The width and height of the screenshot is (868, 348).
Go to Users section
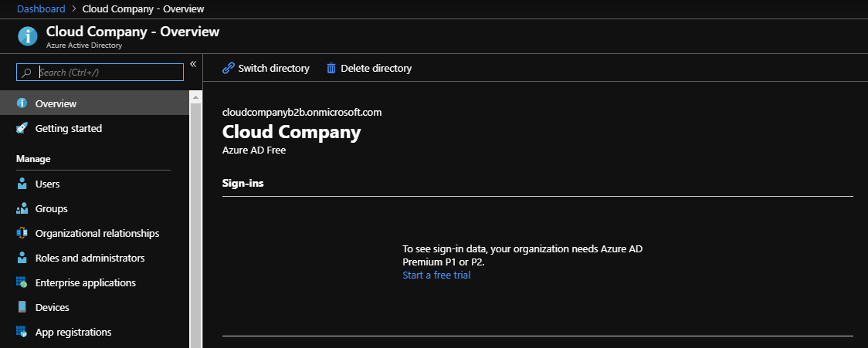coord(95,184)
